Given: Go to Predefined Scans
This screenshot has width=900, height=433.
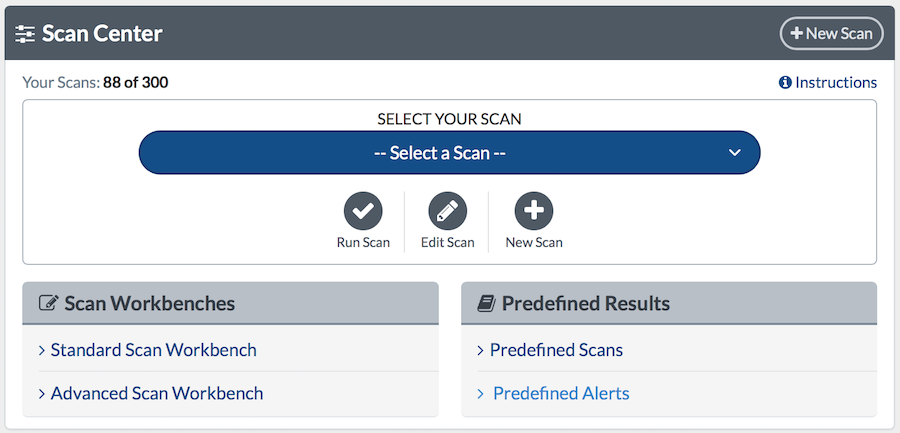Looking at the screenshot, I should click(556, 350).
